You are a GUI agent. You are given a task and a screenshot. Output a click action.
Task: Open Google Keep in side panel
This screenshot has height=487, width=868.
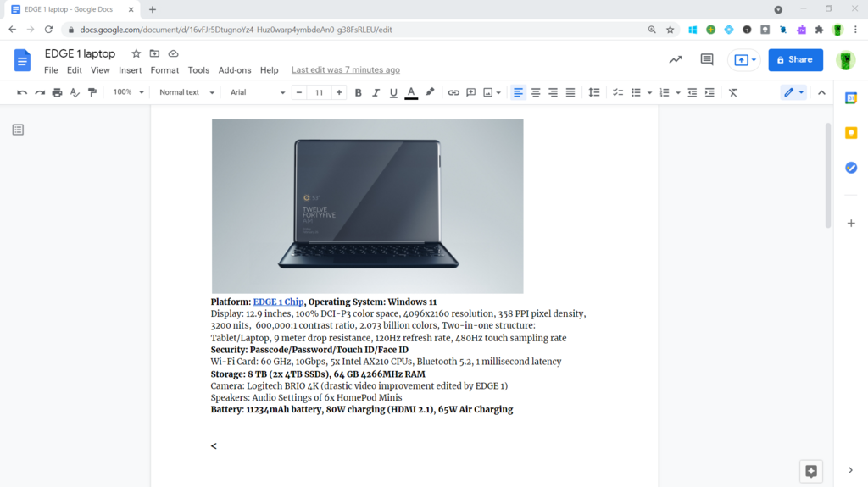tap(851, 133)
